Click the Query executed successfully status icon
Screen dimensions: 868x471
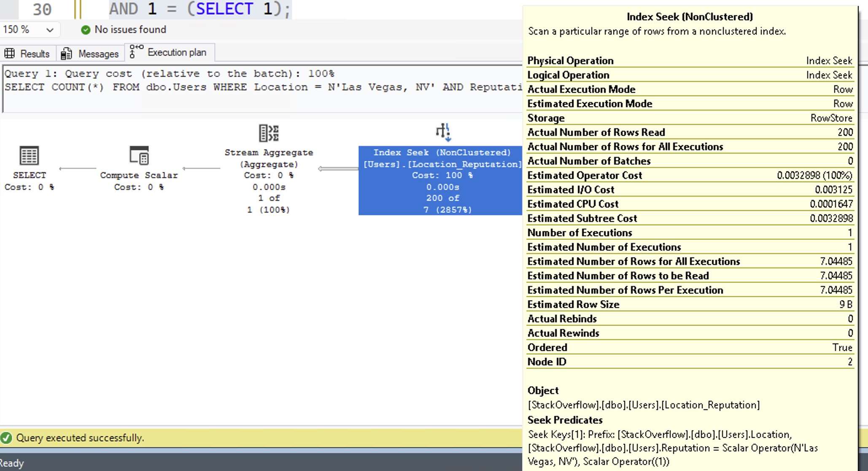tap(6, 438)
